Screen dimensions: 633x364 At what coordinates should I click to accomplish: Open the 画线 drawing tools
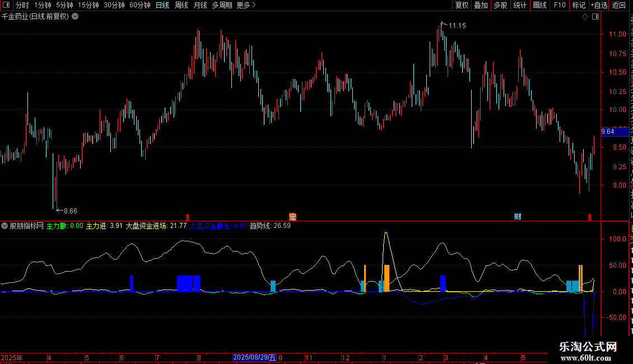(539, 5)
